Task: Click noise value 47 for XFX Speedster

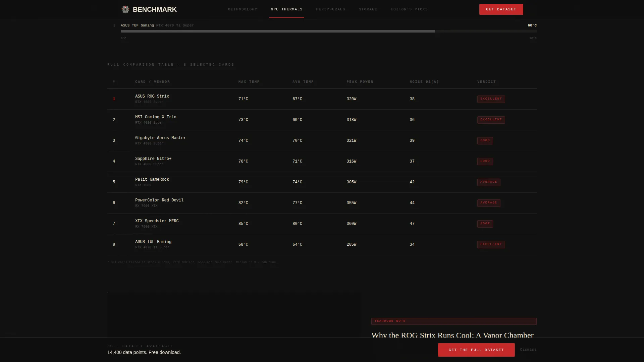Action: click(x=412, y=224)
